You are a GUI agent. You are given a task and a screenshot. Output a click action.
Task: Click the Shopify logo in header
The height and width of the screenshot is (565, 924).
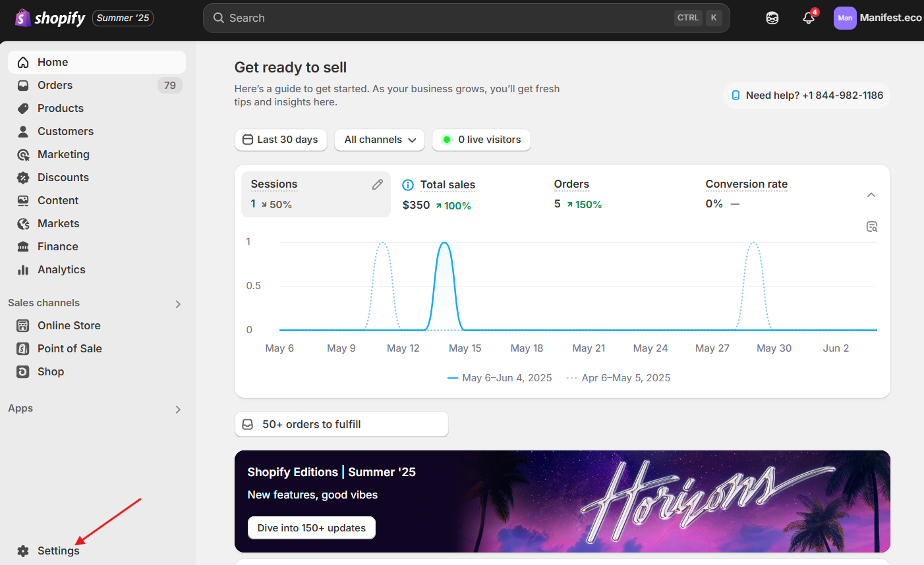click(x=50, y=18)
